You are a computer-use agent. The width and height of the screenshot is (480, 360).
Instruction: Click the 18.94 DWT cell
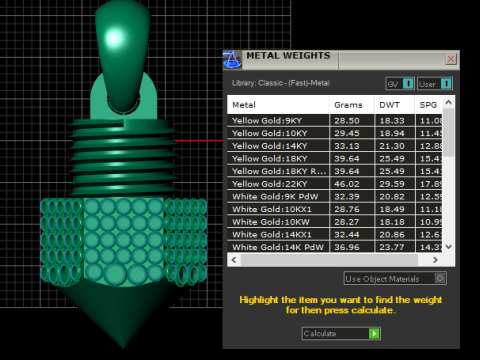pos(395,133)
